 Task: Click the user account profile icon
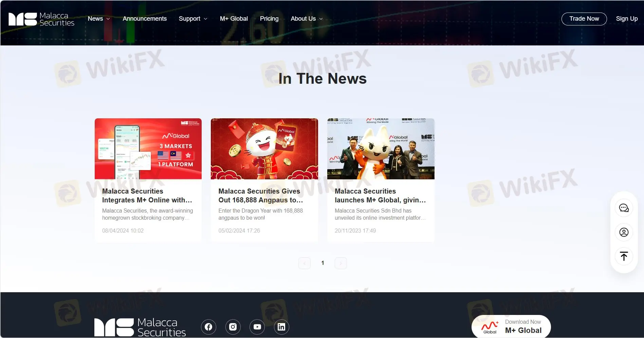click(x=624, y=232)
